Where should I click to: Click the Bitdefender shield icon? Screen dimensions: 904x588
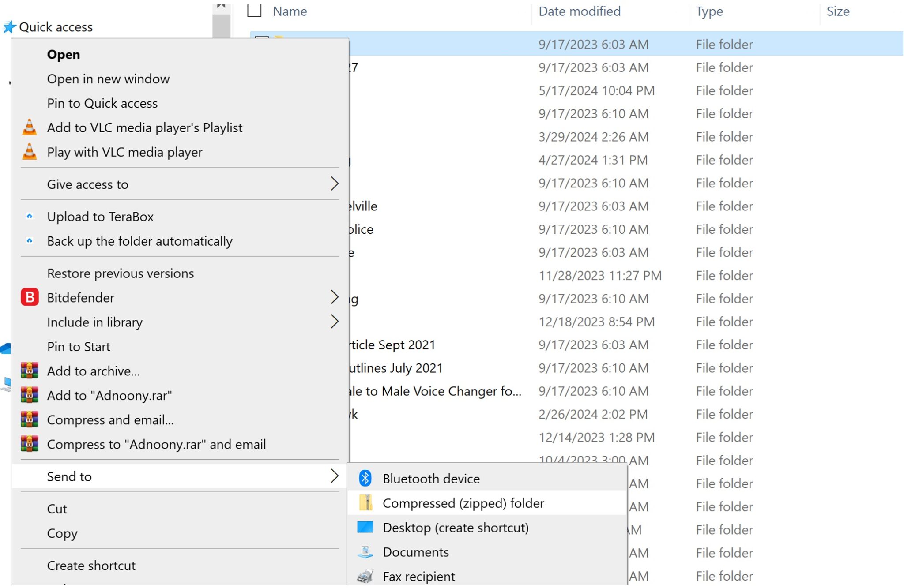(x=29, y=297)
